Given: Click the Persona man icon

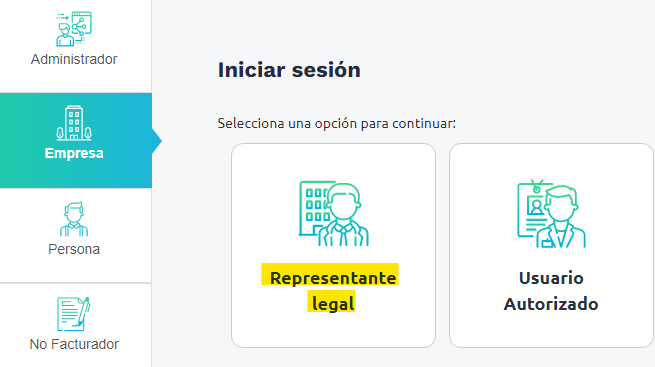Looking at the screenshot, I should 74,219.
